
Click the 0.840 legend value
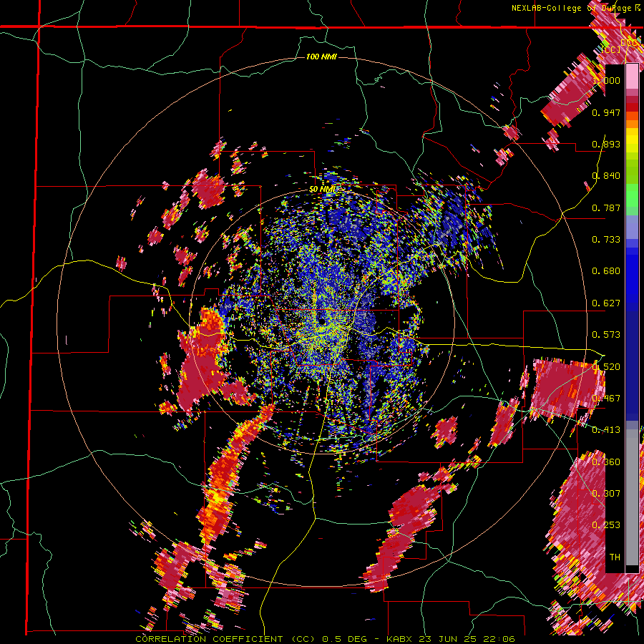(x=606, y=176)
